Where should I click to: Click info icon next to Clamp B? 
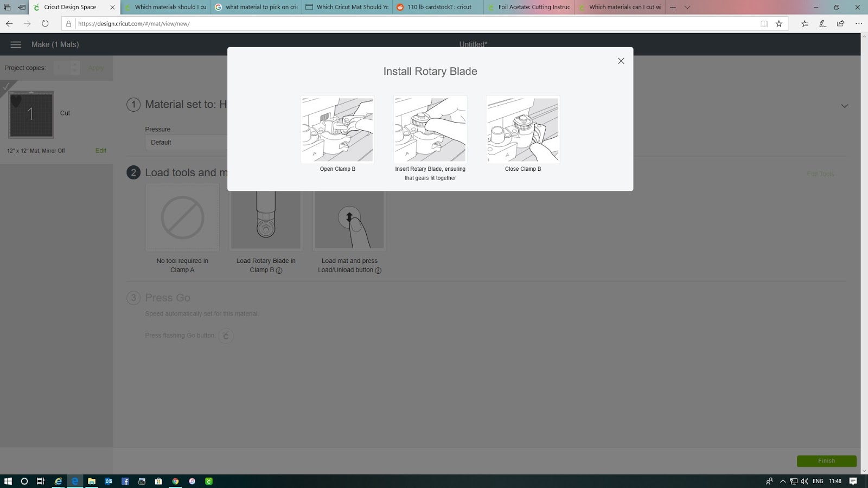(279, 271)
